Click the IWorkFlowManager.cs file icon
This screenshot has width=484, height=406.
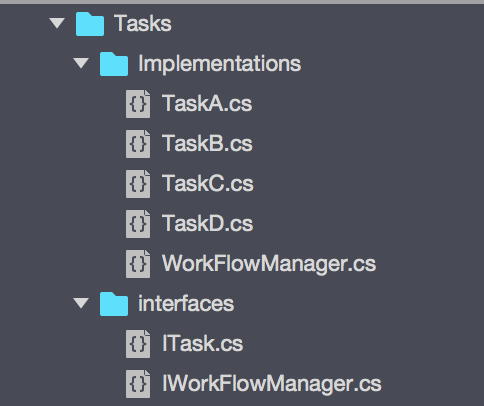(138, 384)
